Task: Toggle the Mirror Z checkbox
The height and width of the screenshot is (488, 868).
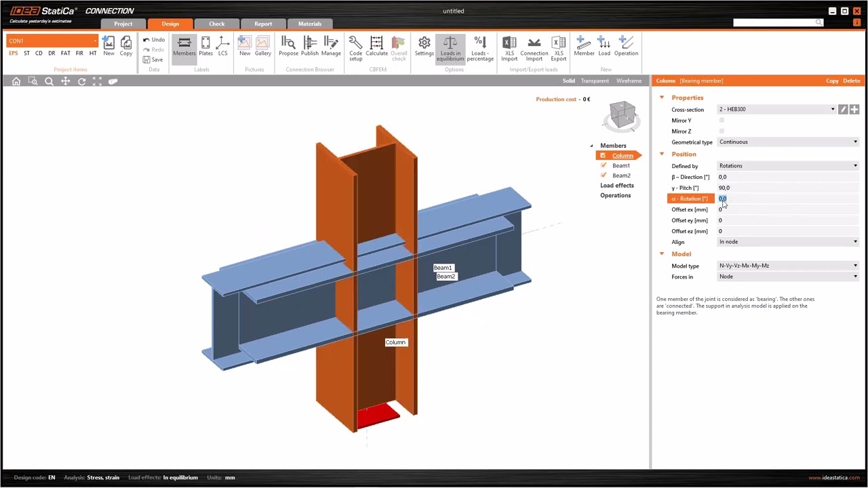Action: pyautogui.click(x=722, y=131)
